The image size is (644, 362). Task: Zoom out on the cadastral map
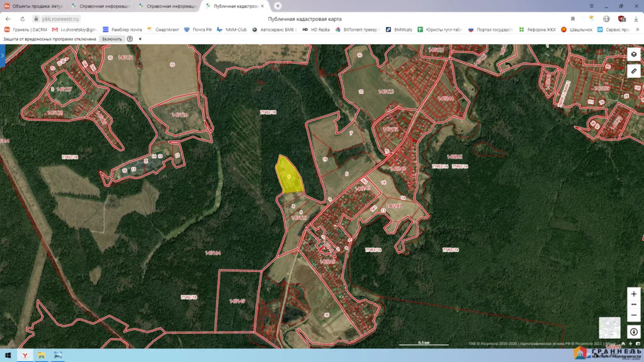click(633, 315)
